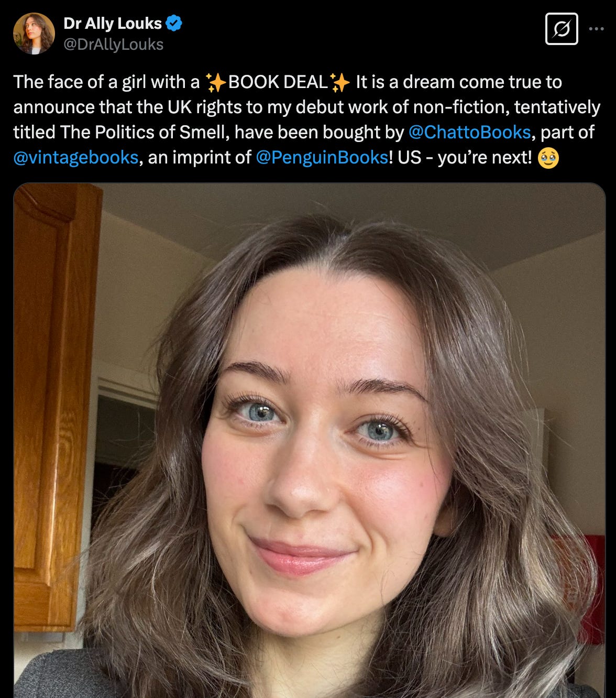Open the three-dot more options menu
The height and width of the screenshot is (698, 616).
(596, 29)
